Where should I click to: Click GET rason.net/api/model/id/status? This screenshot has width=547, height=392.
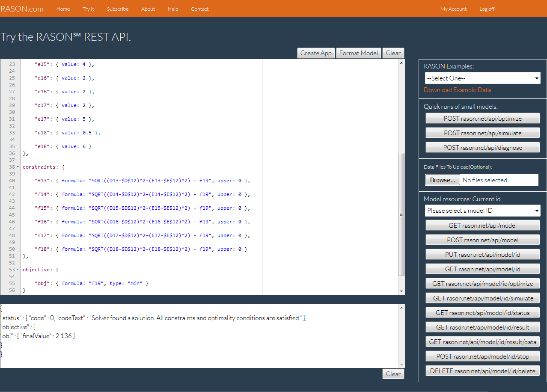tap(482, 313)
